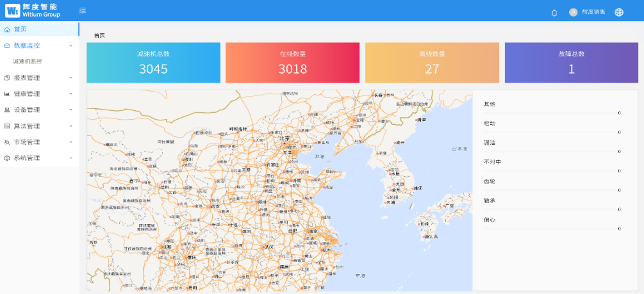Click the user avatar icon
Screen dimensions: 644x294
point(573,12)
